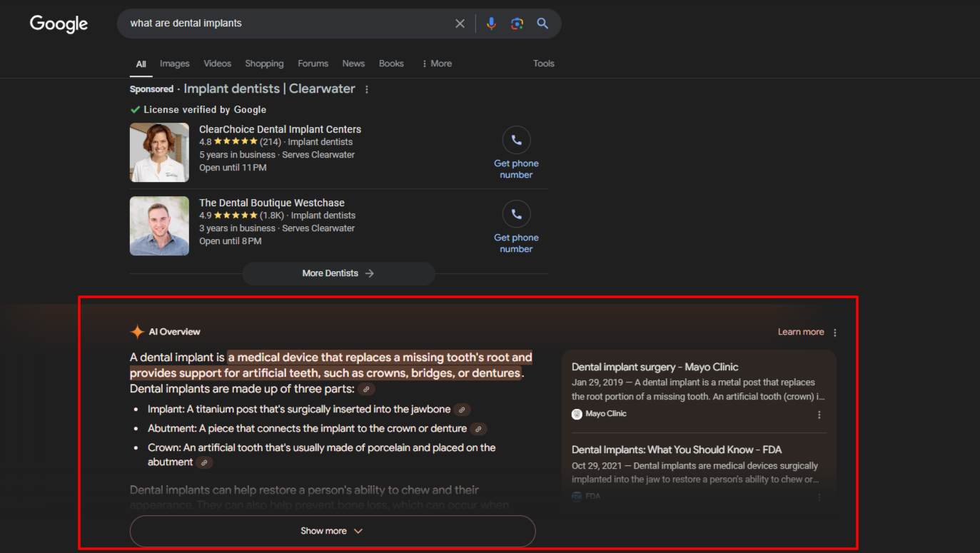
Task: Select the Forums tab
Action: (x=313, y=64)
